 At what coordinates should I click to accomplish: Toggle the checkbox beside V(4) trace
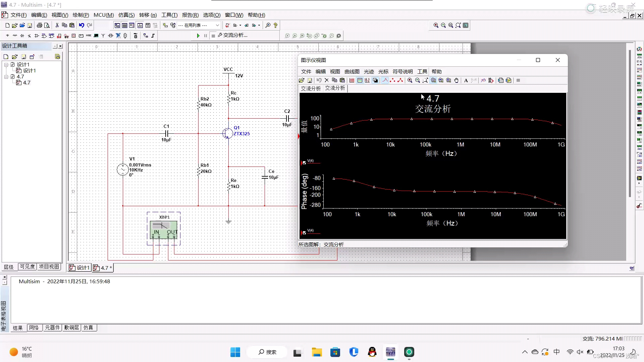coord(305,162)
